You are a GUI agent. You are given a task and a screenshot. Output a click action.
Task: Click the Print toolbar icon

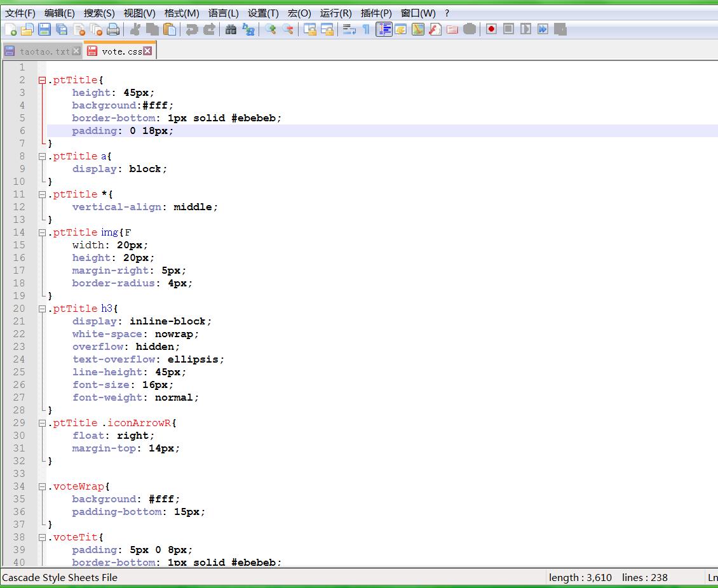113,29
